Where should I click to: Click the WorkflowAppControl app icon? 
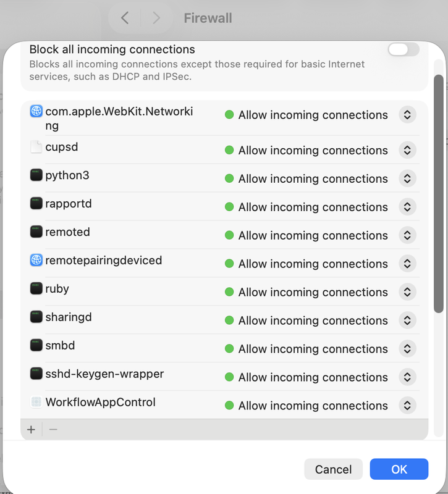pos(36,402)
